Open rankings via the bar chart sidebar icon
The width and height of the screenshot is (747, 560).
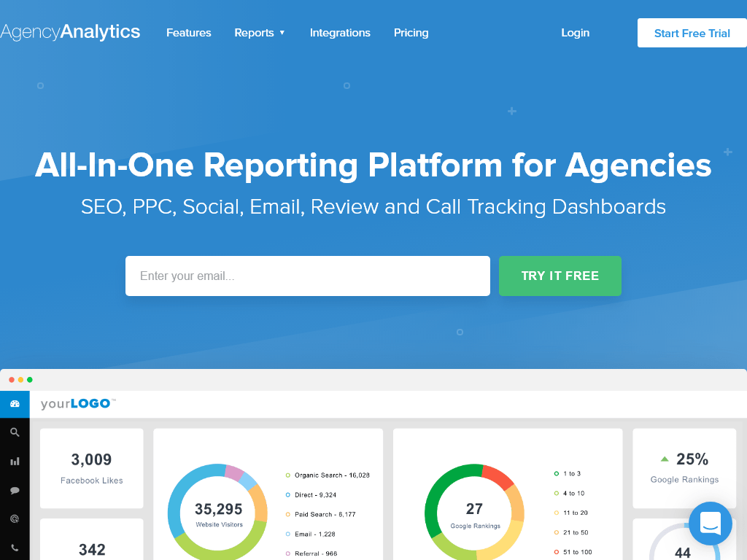coord(15,461)
